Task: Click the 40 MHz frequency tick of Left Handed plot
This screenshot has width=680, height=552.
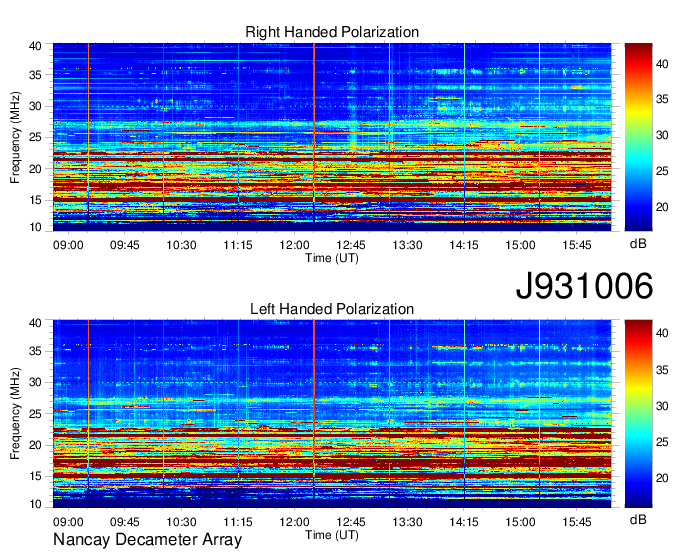Action: 35,323
